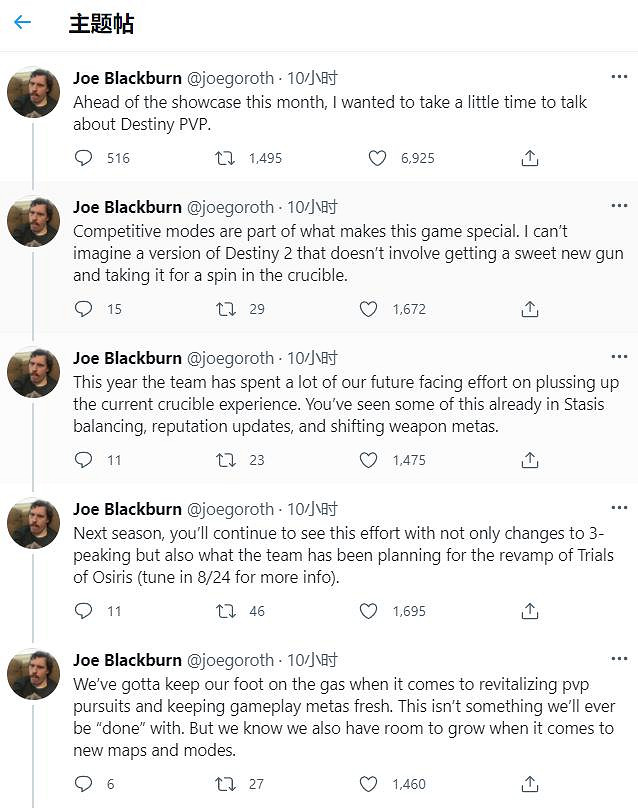Screen dimensions: 638x811
Task: Share the Stasis balancing tweet
Action: pyautogui.click(x=530, y=460)
